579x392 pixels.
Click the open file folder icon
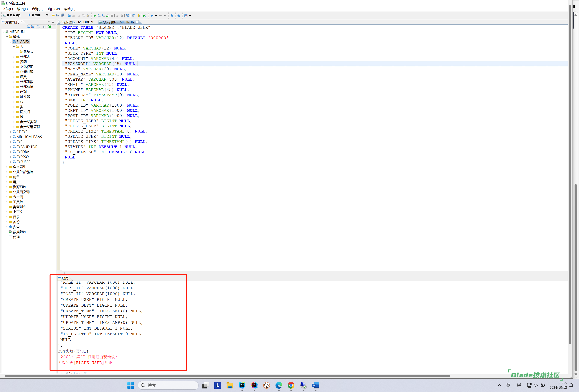click(53, 15)
